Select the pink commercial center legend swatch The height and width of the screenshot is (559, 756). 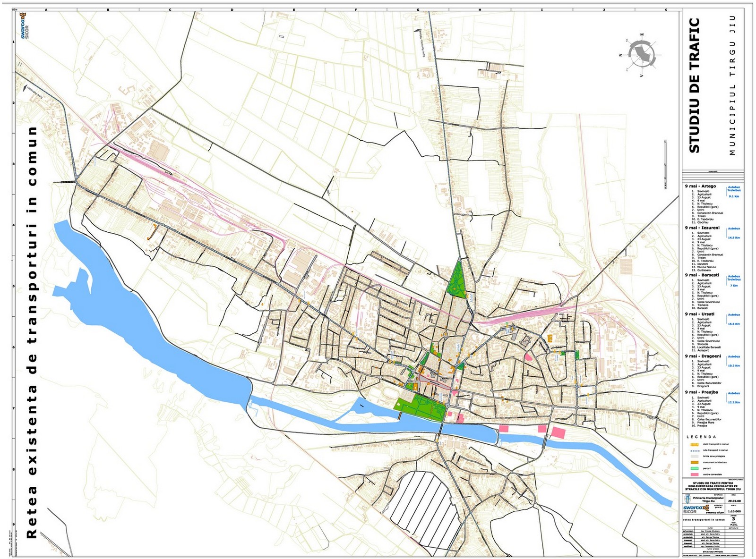click(694, 474)
